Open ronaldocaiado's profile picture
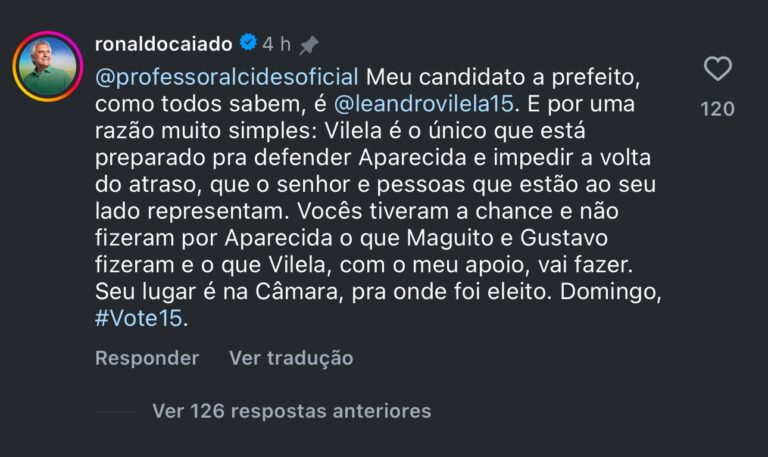768x457 pixels. (46, 67)
